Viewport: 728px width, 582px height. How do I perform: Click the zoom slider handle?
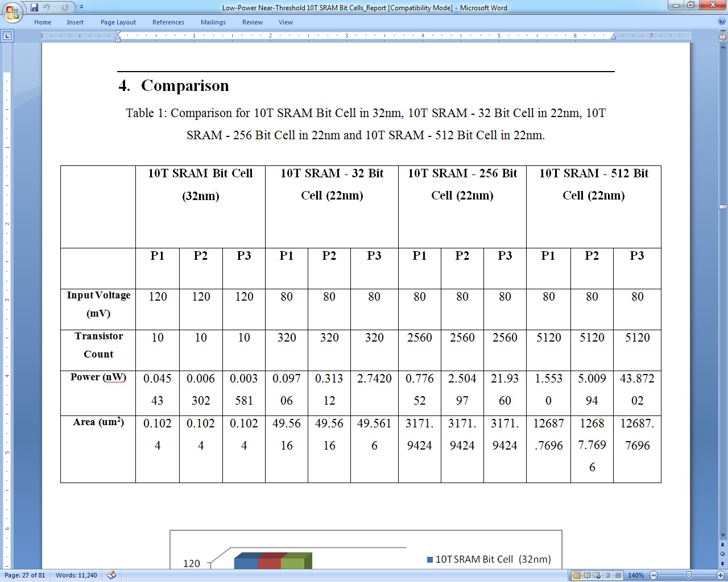[689, 575]
